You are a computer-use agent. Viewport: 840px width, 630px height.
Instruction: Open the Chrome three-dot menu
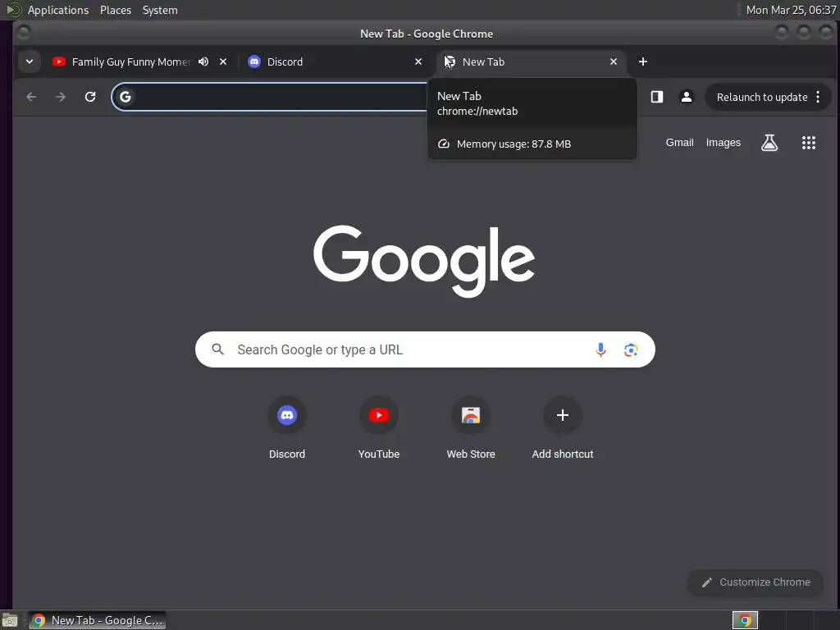point(818,97)
